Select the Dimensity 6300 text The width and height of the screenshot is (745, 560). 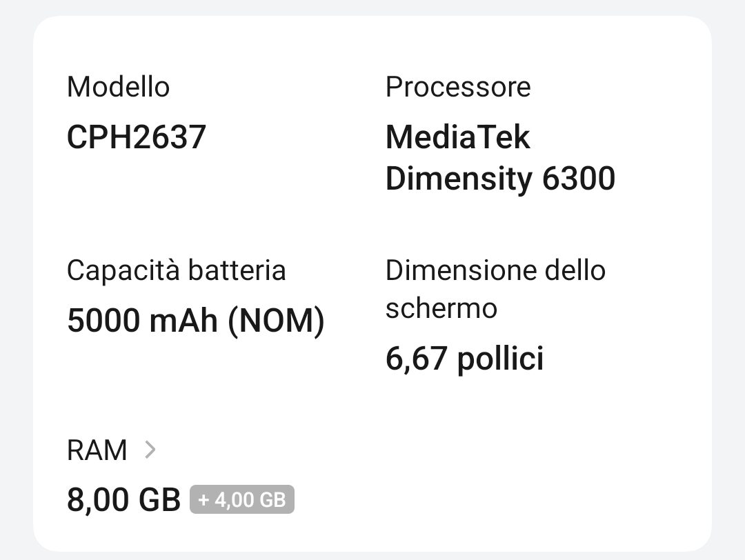click(500, 178)
